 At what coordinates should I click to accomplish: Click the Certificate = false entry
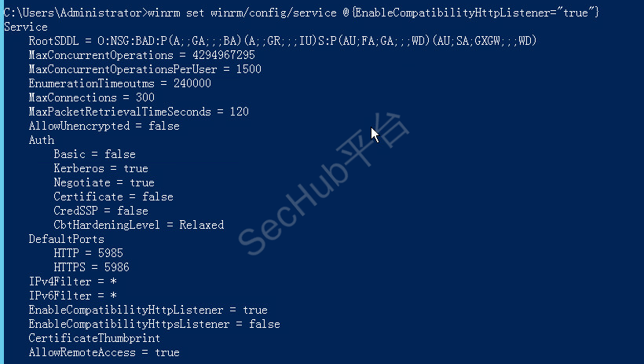pyautogui.click(x=113, y=197)
